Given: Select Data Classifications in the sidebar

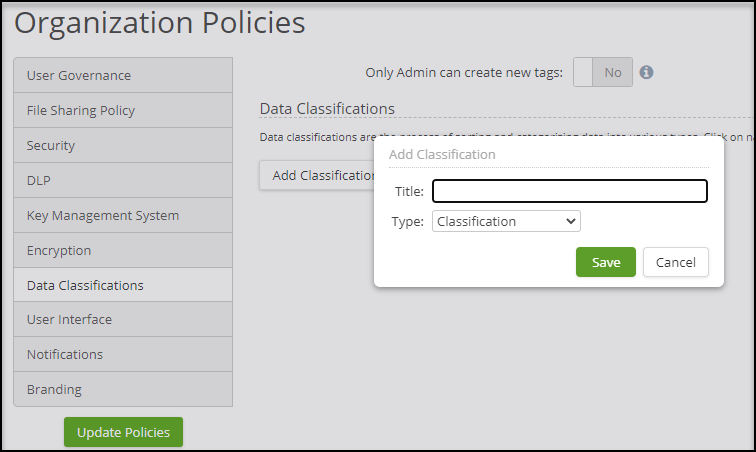Looking at the screenshot, I should click(123, 286).
